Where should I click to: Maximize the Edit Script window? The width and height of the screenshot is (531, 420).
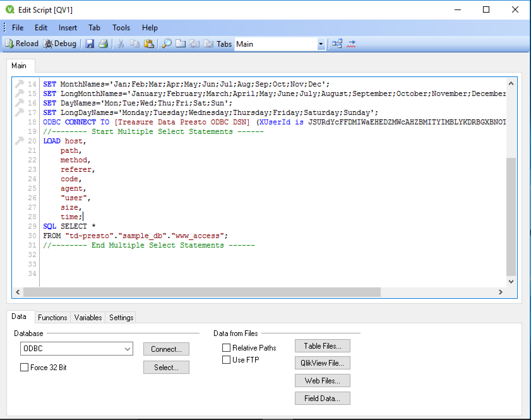pos(486,9)
